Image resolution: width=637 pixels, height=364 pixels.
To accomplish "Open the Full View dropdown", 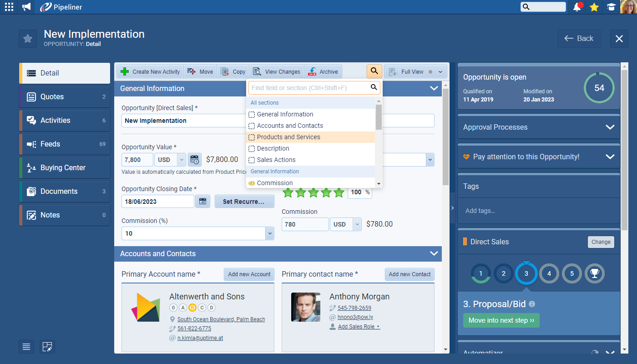I will [440, 72].
